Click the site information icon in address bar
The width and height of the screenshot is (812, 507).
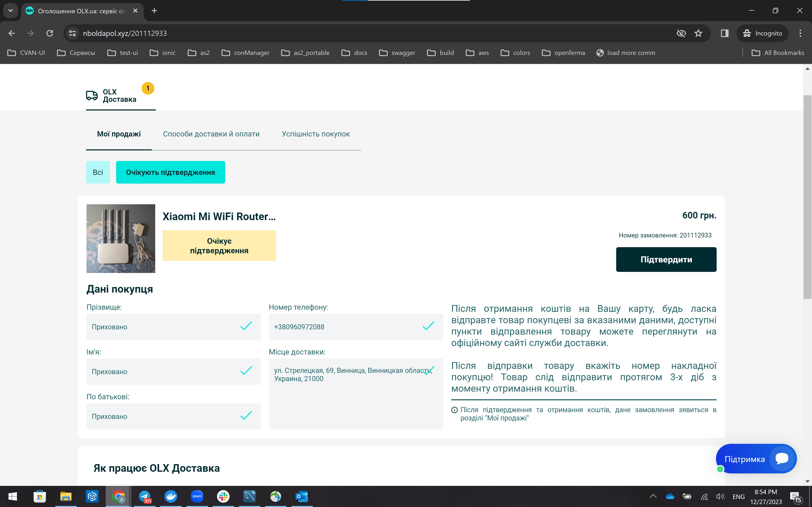pos(72,33)
